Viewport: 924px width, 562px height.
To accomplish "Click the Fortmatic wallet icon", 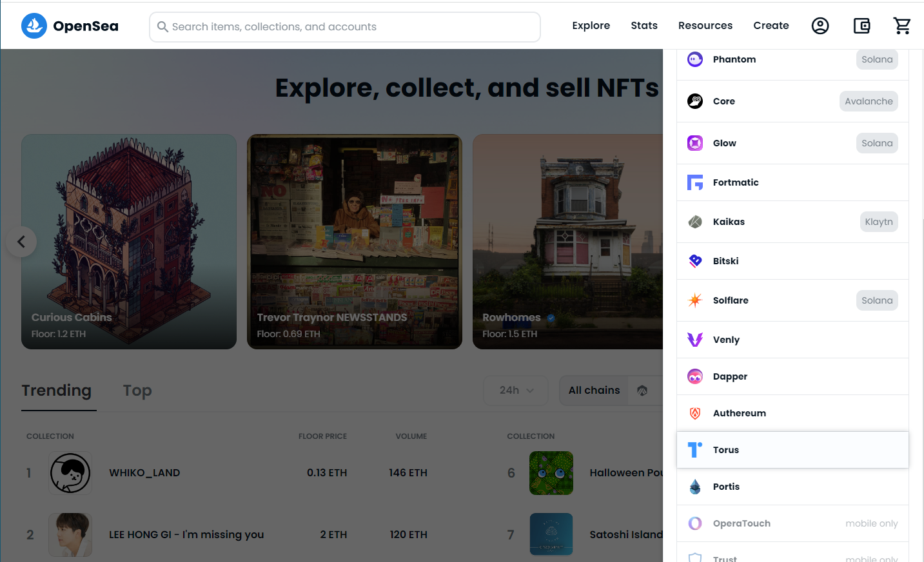I will [695, 182].
